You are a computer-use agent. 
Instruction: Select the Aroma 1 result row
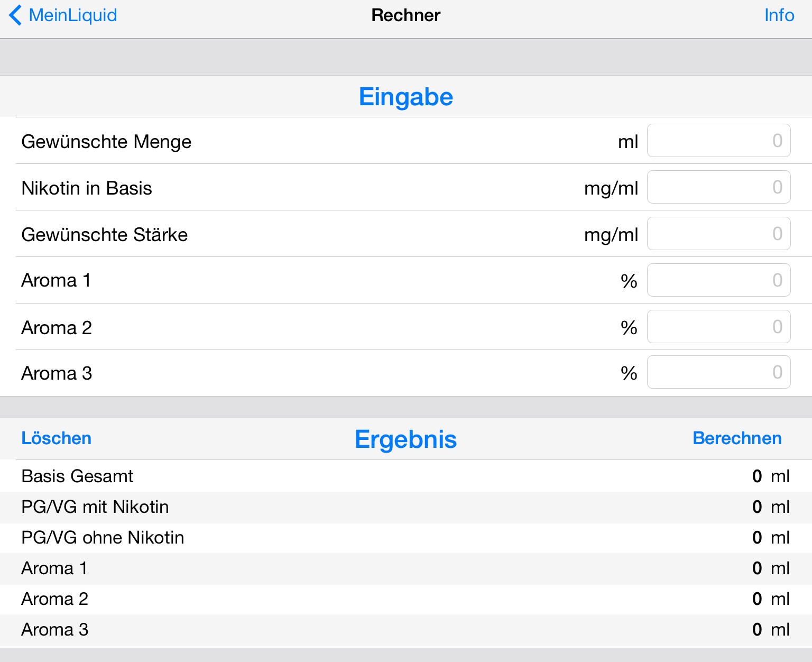coord(405,568)
